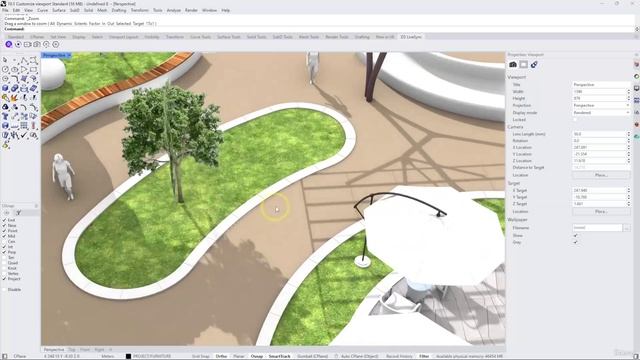The height and width of the screenshot is (360, 640).
Task: Enable the Tan osnap checkbox
Action: point(4,258)
